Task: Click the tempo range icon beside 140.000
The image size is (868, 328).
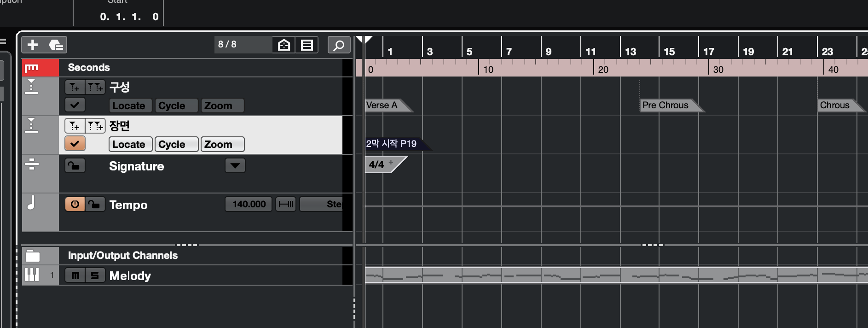Action: (286, 204)
